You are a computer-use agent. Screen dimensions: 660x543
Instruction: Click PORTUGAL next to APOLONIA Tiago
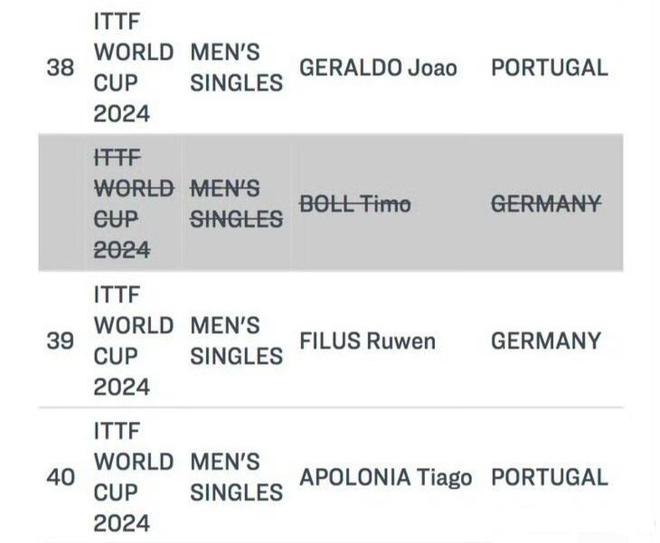pos(549,477)
